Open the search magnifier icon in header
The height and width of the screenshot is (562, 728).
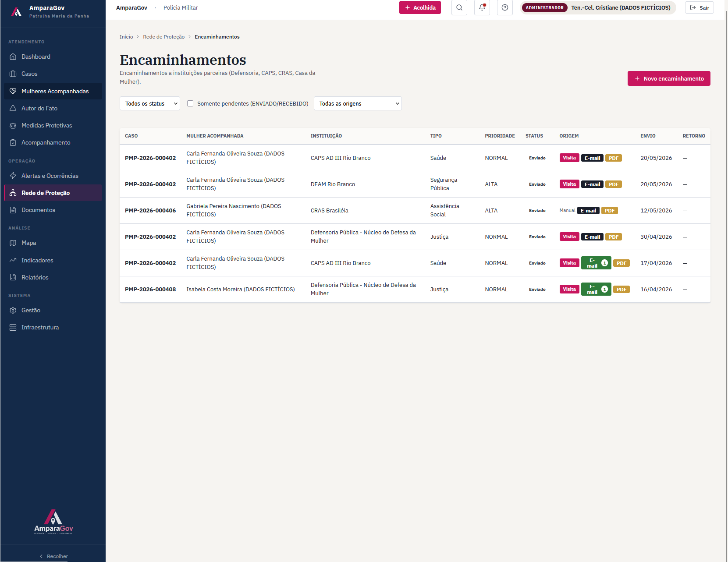tap(459, 7)
